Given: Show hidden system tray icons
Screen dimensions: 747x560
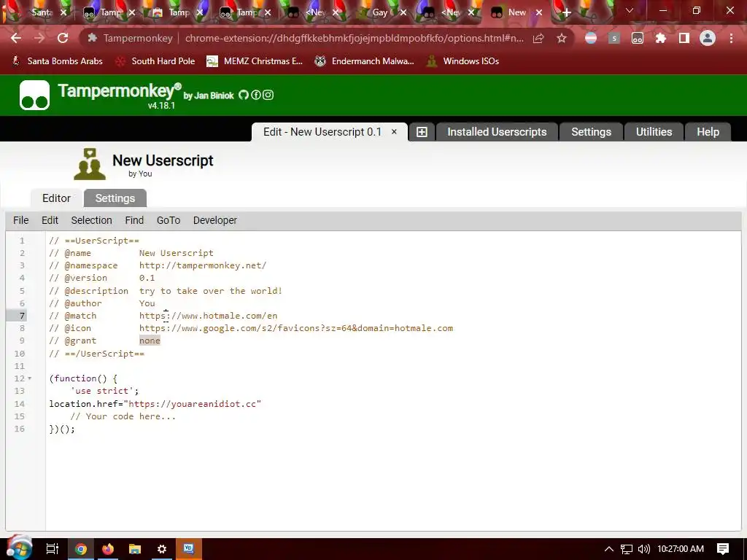Looking at the screenshot, I should tap(609, 549).
